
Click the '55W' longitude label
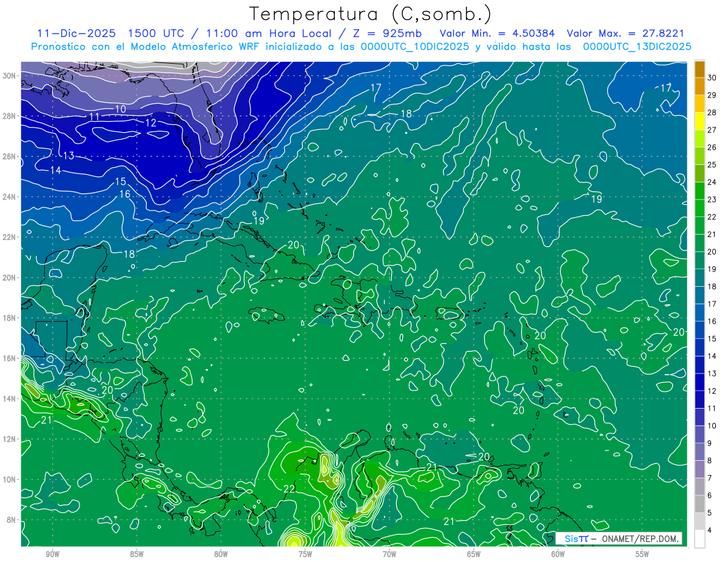(x=642, y=554)
